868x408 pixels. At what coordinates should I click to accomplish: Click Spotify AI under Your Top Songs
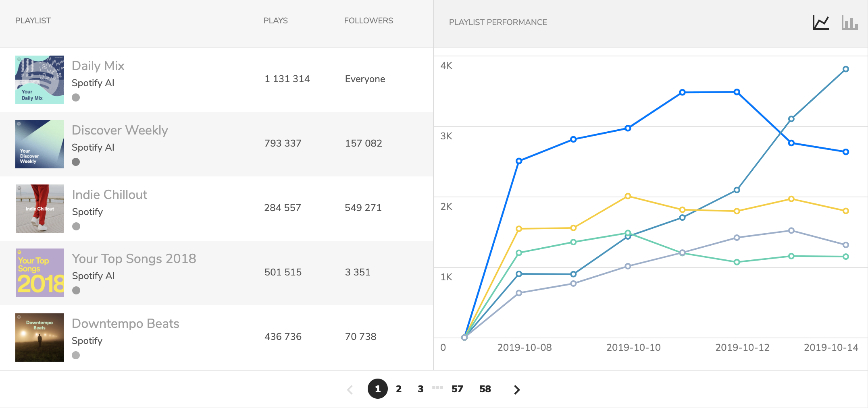tap(93, 276)
